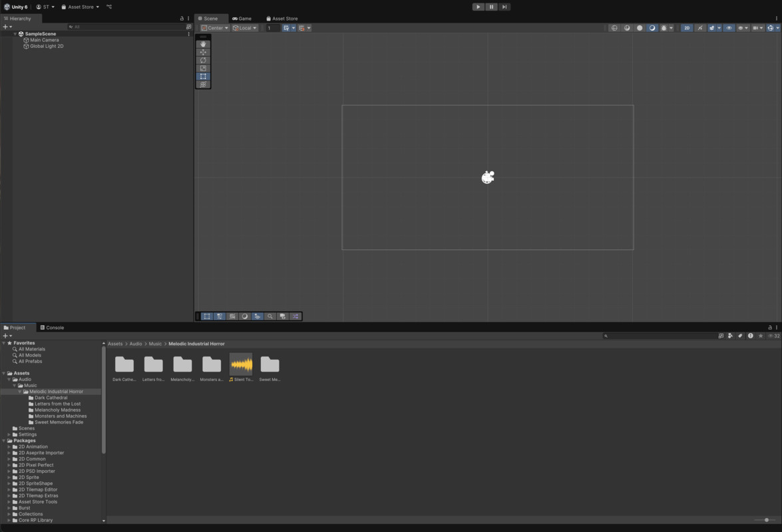This screenshot has height=532, width=782.
Task: Select the Silent To... audio clip
Action: coord(241,368)
